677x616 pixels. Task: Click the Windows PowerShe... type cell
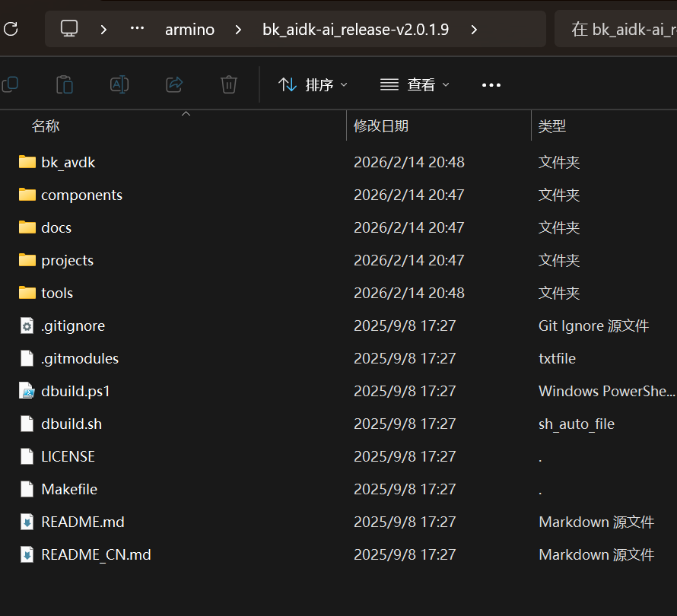(606, 391)
